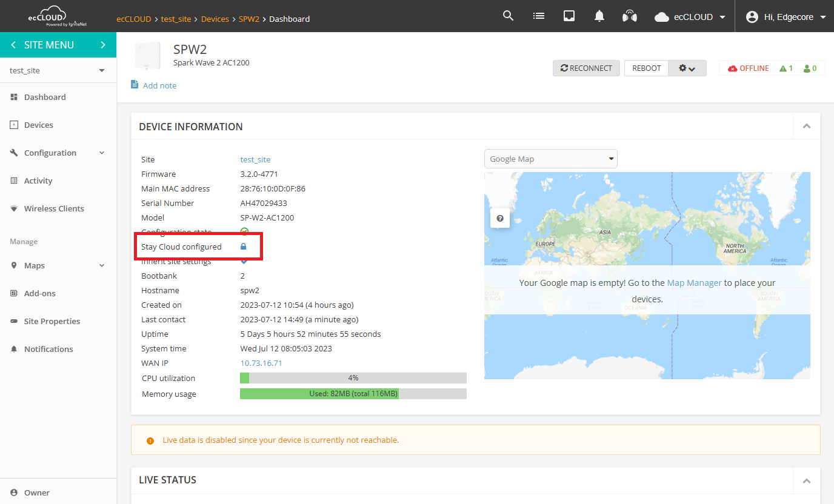Click the right chevron in SITE MENU header

[103, 45]
